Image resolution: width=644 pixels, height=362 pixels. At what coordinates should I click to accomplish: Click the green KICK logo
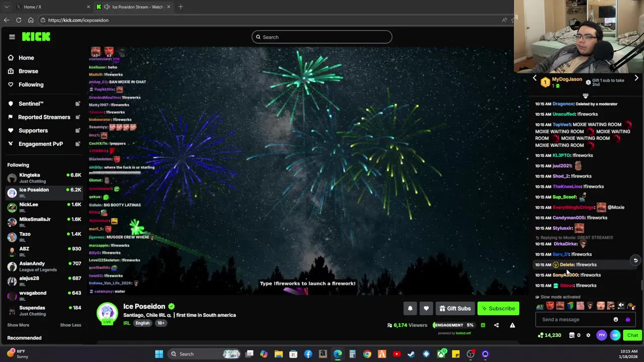point(36,37)
